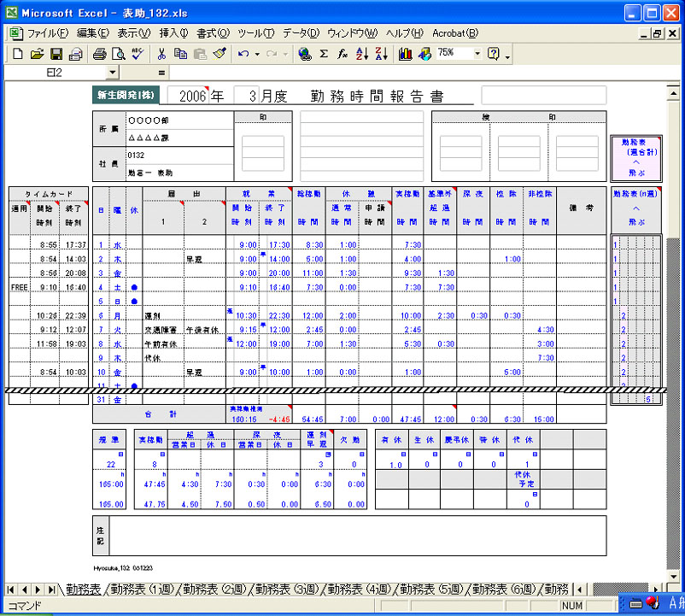Click the red IME tool icon in tray
This screenshot has height=616, width=685.
653,603
